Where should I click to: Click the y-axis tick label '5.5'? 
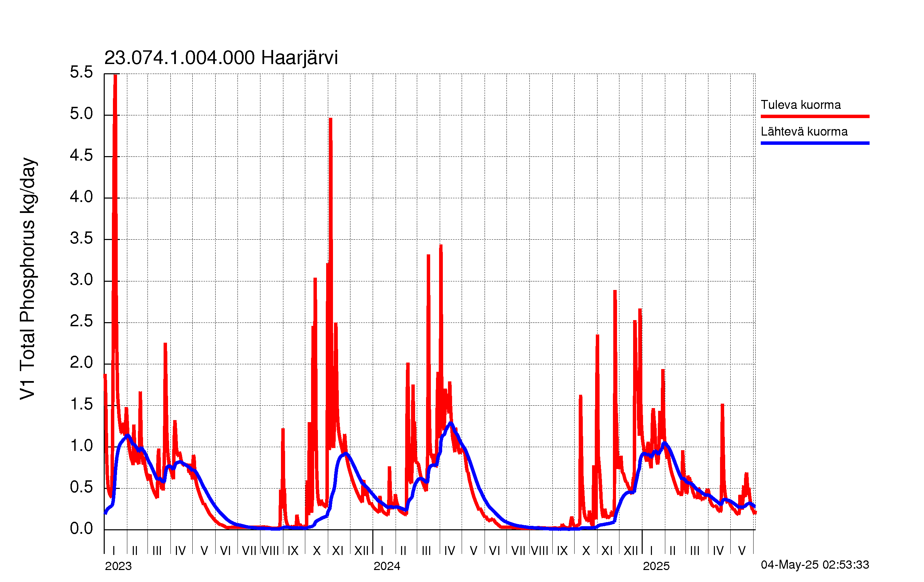(x=81, y=72)
